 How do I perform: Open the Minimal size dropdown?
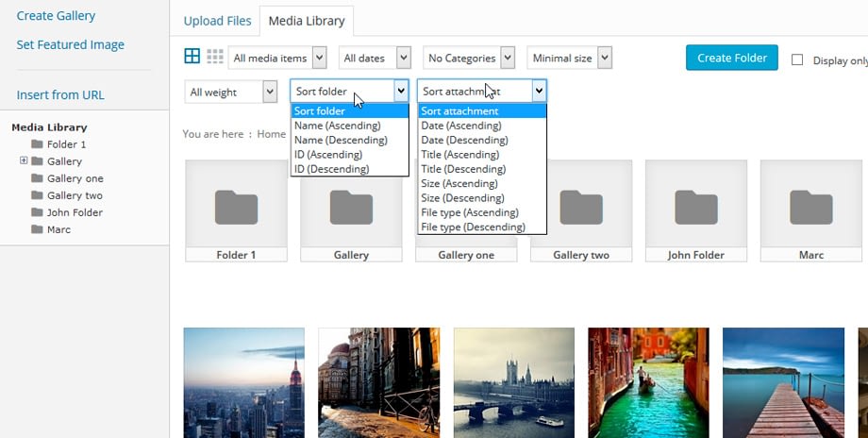[x=570, y=58]
